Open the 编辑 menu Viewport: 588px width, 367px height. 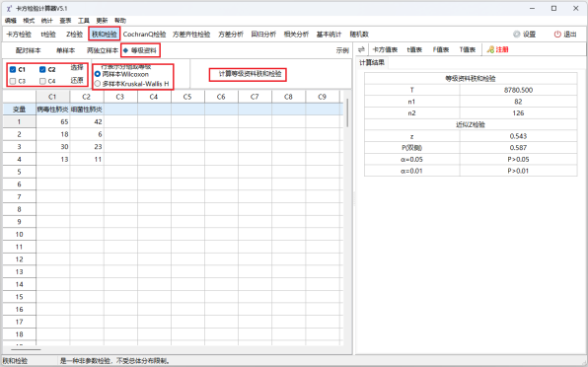[x=11, y=21]
